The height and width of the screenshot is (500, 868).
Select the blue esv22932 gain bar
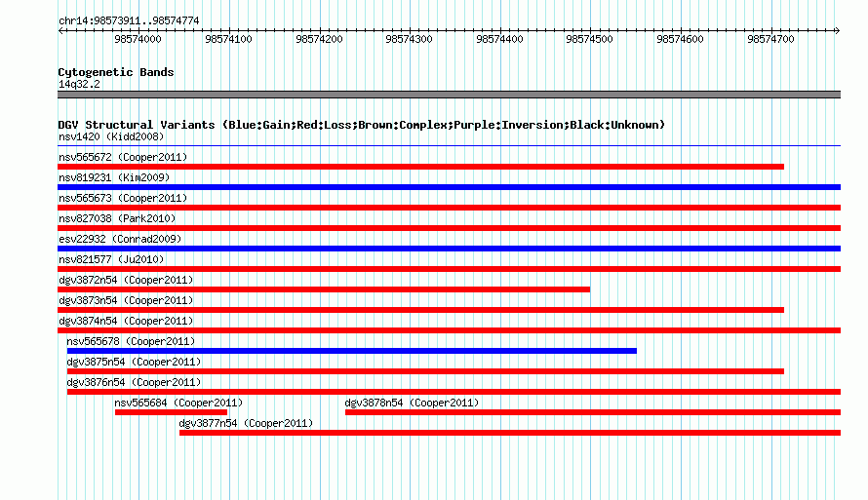click(449, 249)
